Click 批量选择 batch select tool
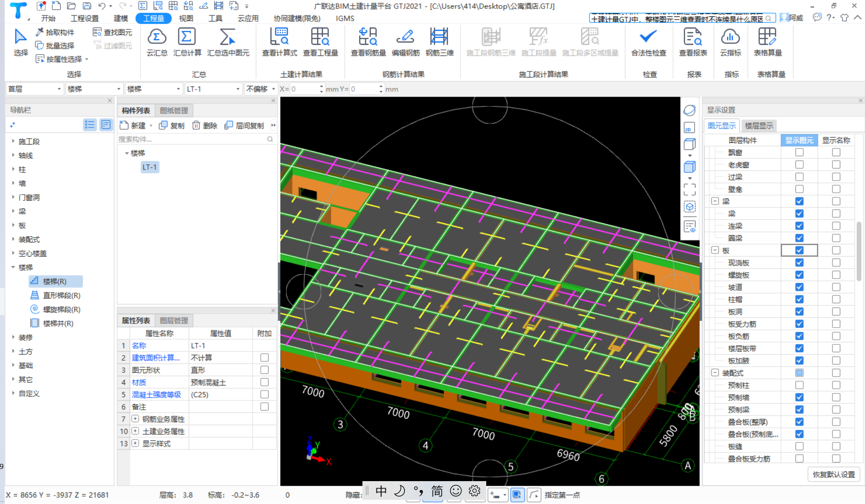Screen dimensions: 865x504 pyautogui.click(x=55, y=46)
